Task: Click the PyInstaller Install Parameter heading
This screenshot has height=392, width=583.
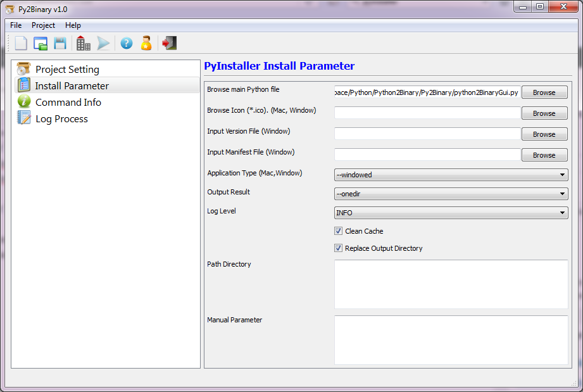Action: point(279,66)
